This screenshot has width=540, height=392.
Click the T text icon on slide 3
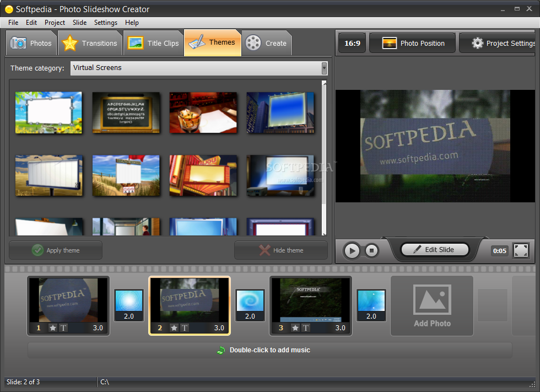306,328
